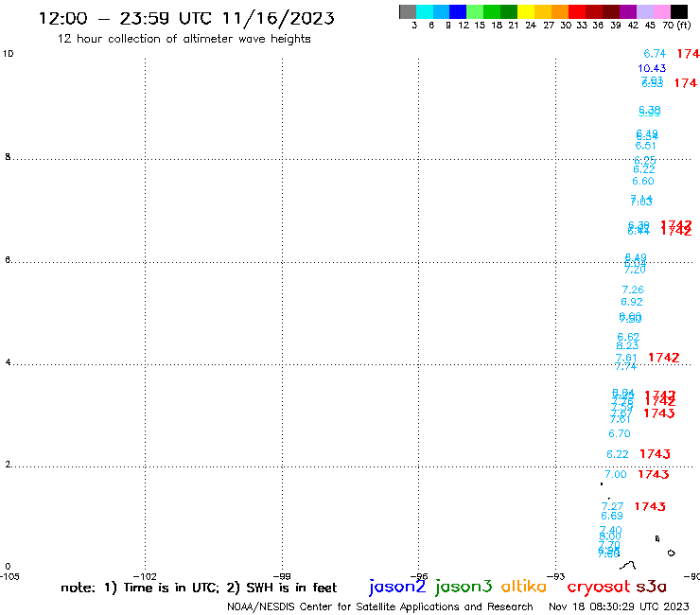Click the wave height value "7.27"
This screenshot has width=700, height=615.
(x=612, y=506)
